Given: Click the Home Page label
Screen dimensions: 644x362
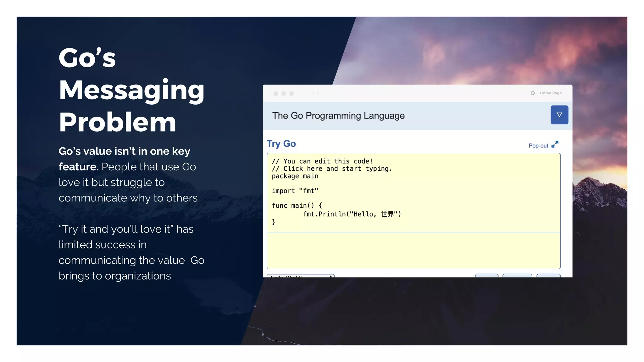Looking at the screenshot, I should [551, 93].
